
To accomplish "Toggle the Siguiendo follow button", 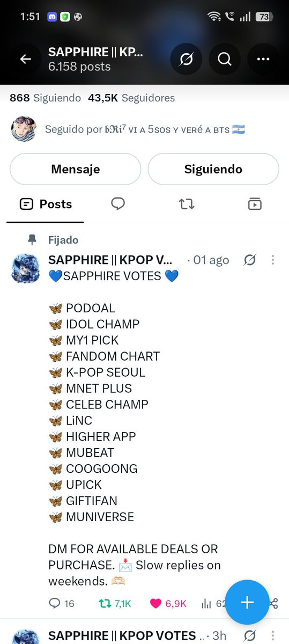I will [213, 169].
